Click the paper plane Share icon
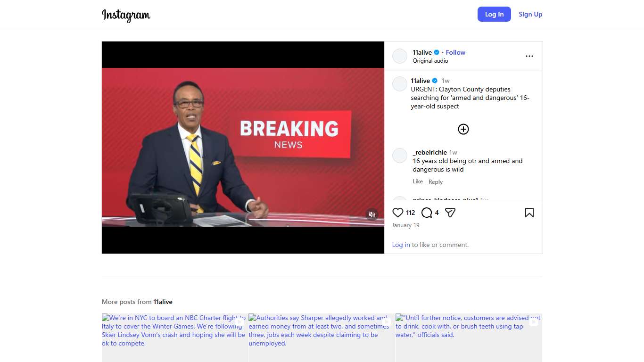This screenshot has height=362, width=644. tap(450, 213)
